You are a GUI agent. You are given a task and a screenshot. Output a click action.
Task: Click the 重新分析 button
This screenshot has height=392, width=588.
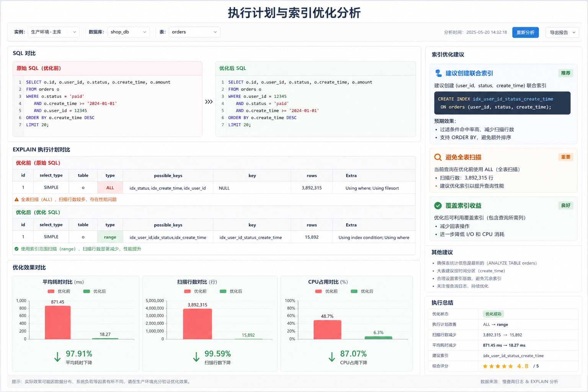point(525,33)
